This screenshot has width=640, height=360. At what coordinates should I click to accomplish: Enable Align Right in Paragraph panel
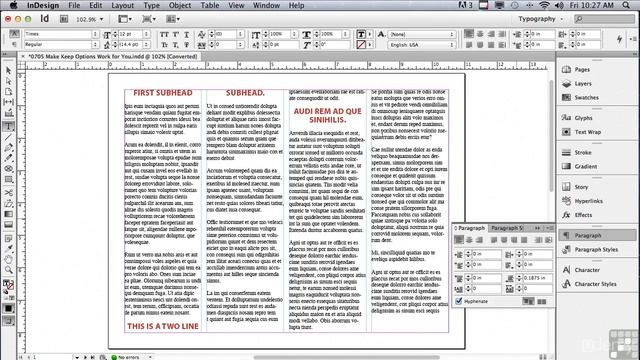tap(479, 240)
